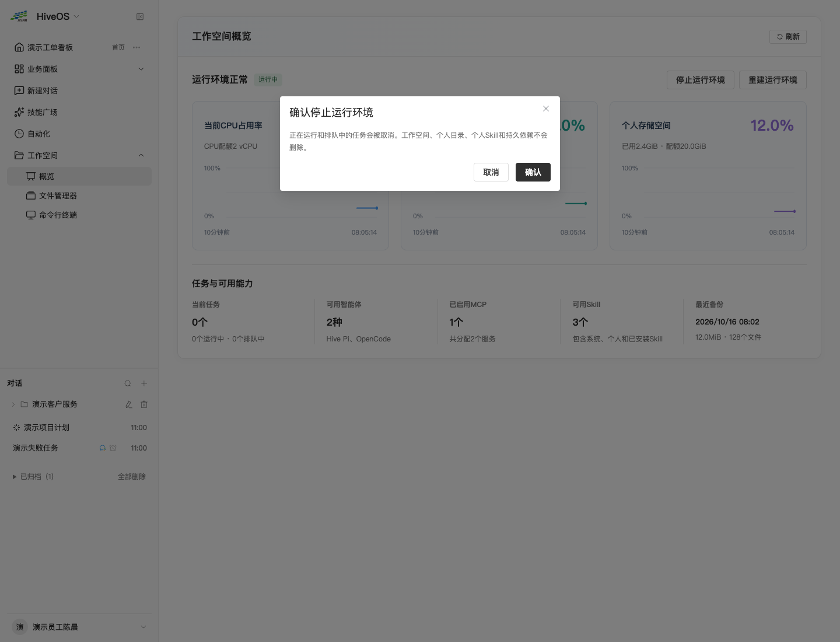Click the Hive Pi、OpenCode agents text
Screen dimensions: 840x642
coord(359,339)
